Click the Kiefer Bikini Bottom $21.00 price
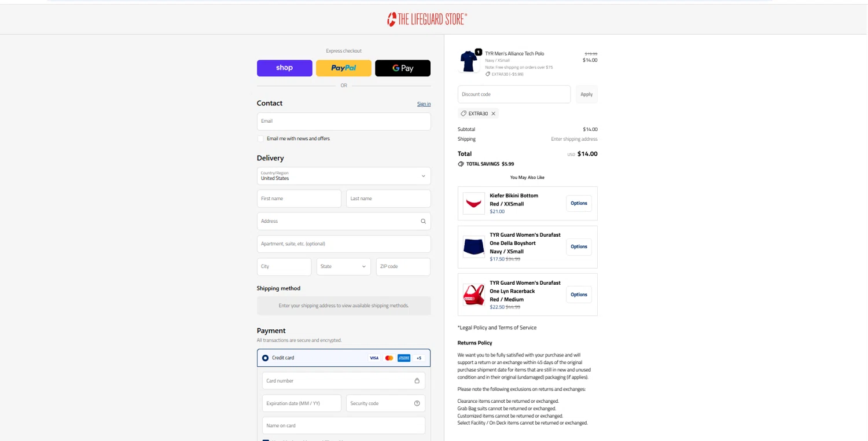Screen dimensions: 868x441 497,212
